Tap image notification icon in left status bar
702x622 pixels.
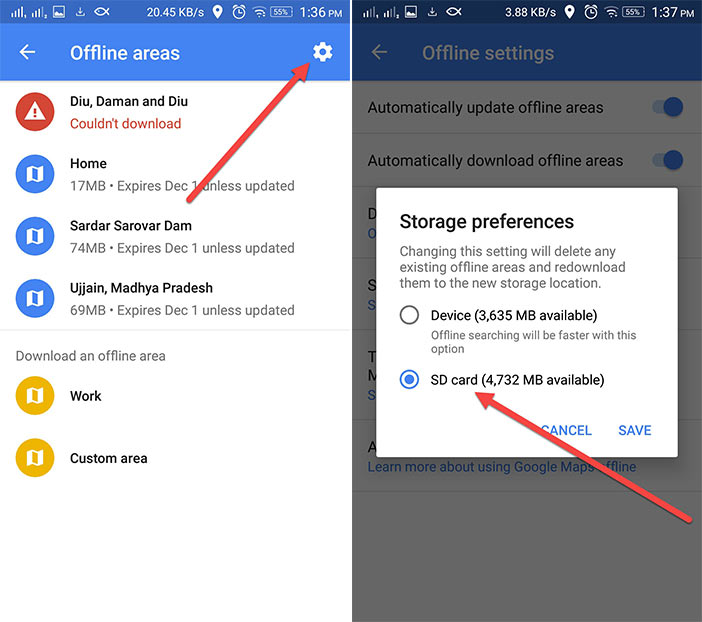[59, 12]
